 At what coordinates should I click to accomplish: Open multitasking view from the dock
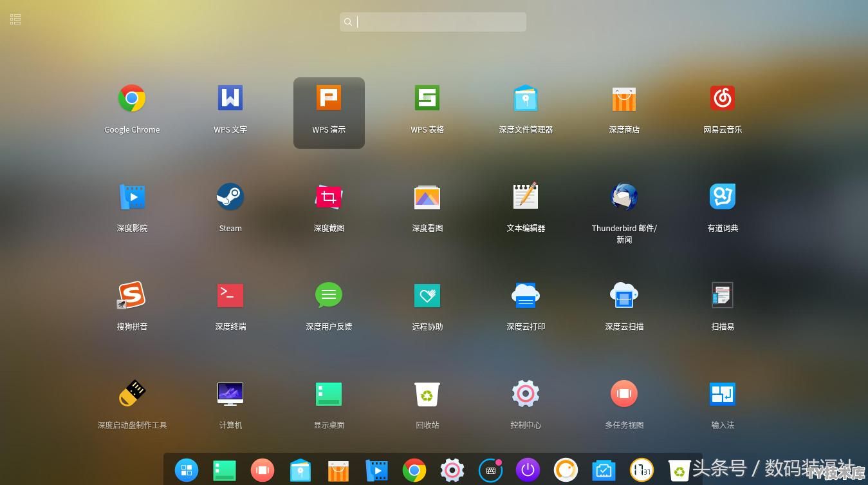click(x=263, y=470)
